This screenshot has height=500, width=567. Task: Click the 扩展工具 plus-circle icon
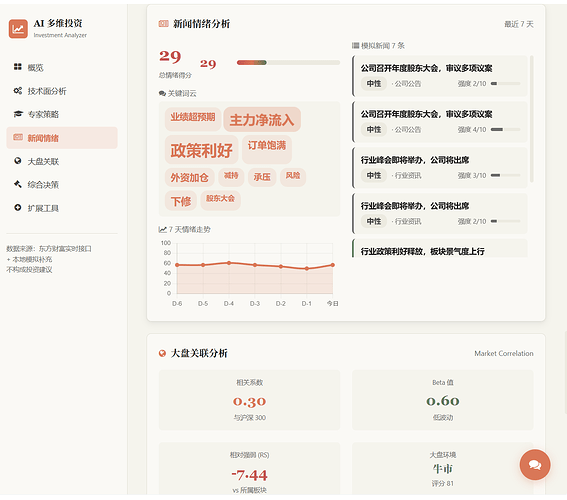coord(18,208)
